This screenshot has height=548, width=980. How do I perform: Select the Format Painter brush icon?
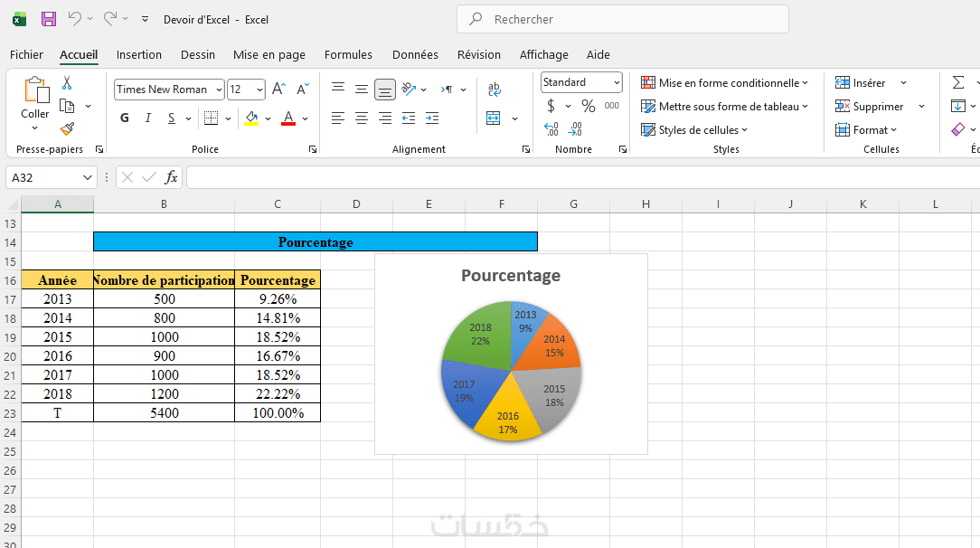coord(67,128)
